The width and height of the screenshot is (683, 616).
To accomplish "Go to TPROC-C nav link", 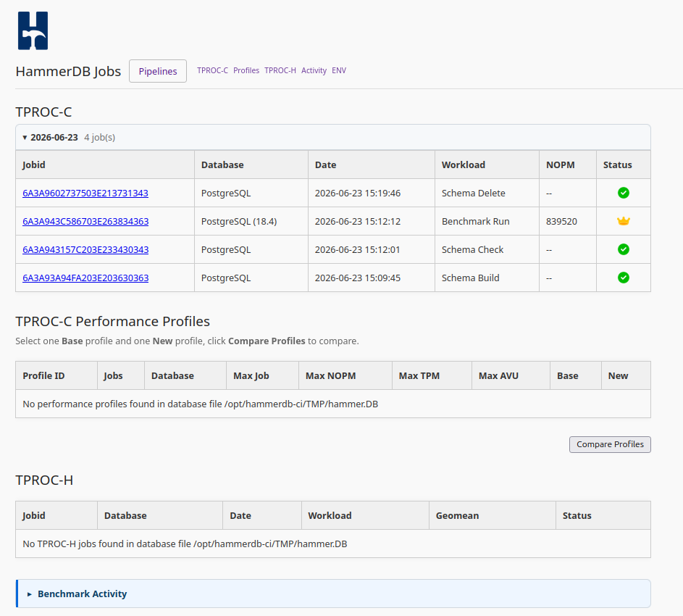I will point(212,70).
